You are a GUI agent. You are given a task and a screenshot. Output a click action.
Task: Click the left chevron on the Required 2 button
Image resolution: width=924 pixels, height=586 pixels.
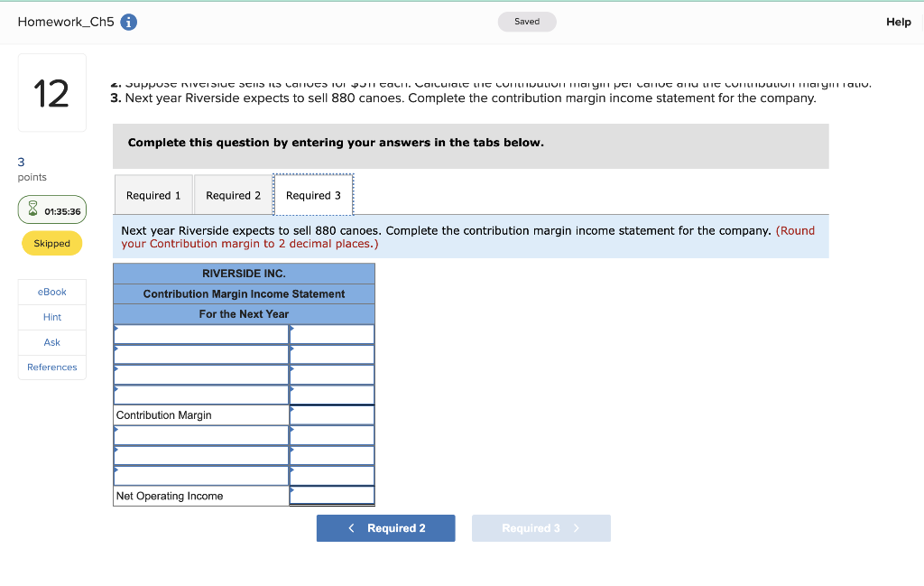352,528
